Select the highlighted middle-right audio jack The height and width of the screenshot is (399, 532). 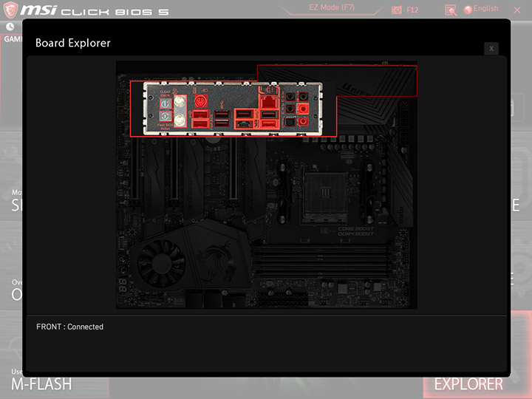pos(303,109)
